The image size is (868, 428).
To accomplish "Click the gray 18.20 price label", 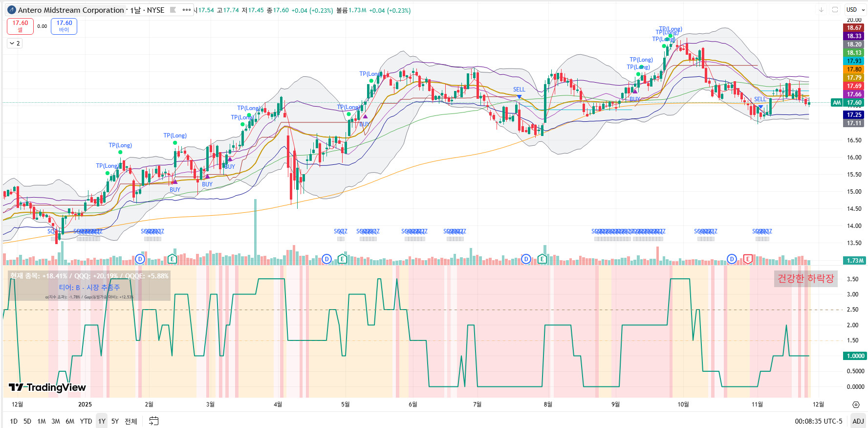I will pos(854,45).
